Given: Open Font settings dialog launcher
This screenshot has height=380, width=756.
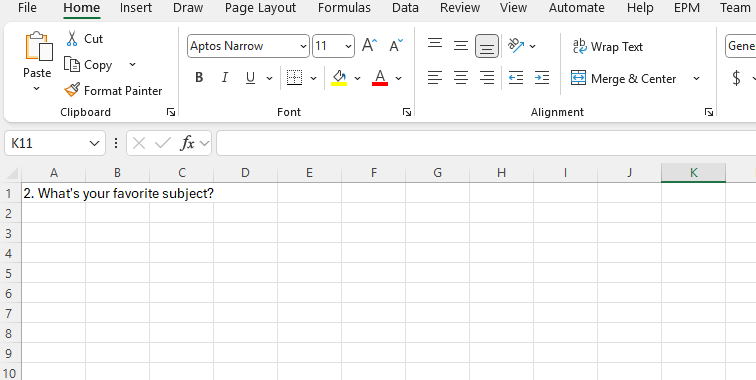Looking at the screenshot, I should coord(407,112).
